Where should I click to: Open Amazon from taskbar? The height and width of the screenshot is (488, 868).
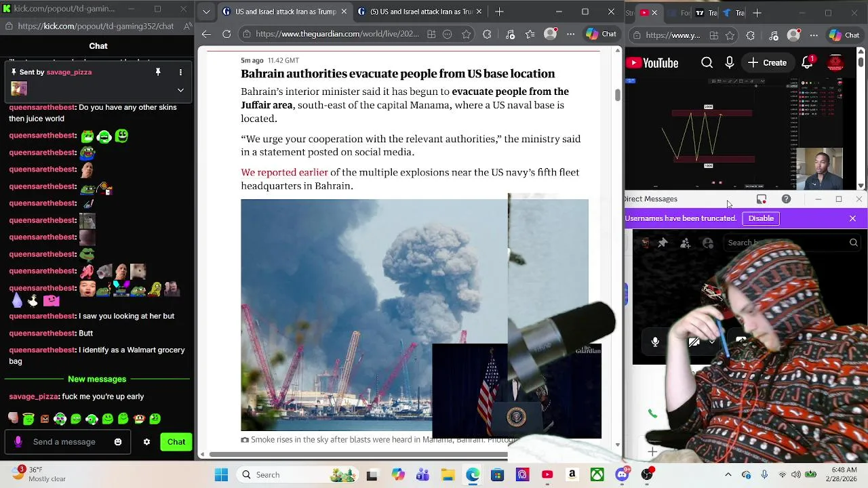click(572, 474)
